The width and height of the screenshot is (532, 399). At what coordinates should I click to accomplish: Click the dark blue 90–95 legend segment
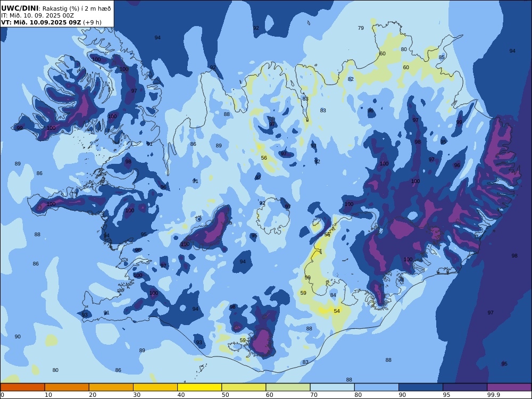421,387
